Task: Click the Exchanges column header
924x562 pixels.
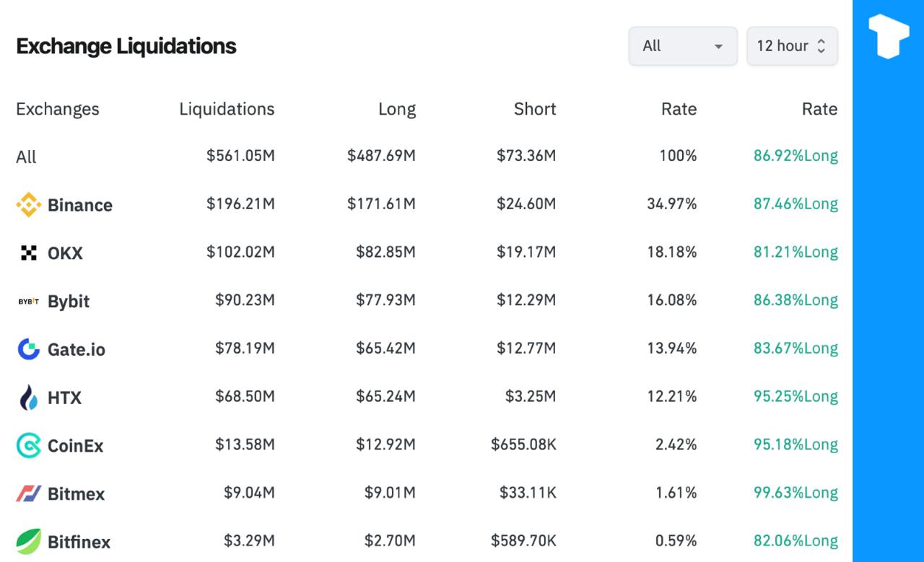Action: (58, 109)
